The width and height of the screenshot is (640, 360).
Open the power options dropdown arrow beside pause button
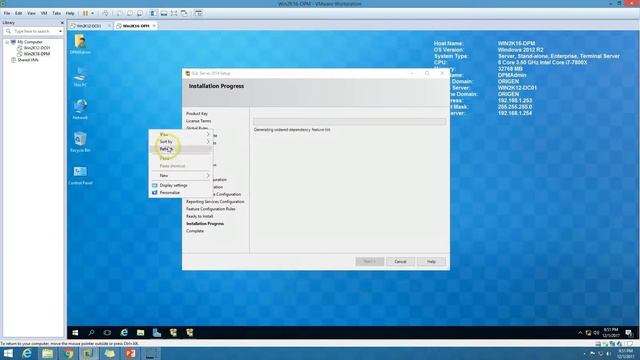point(92,13)
